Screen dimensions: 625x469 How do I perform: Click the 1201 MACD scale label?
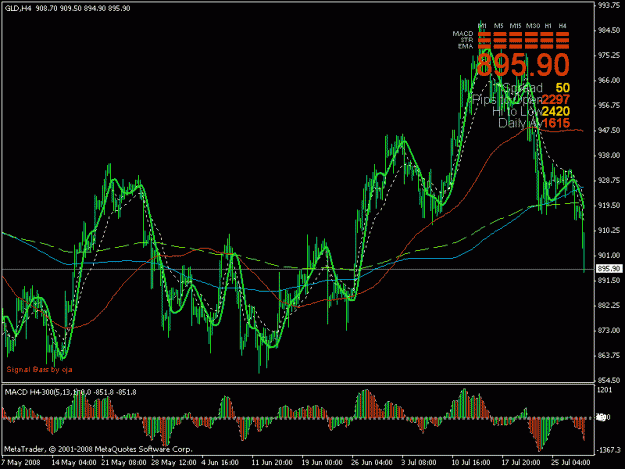(605, 390)
